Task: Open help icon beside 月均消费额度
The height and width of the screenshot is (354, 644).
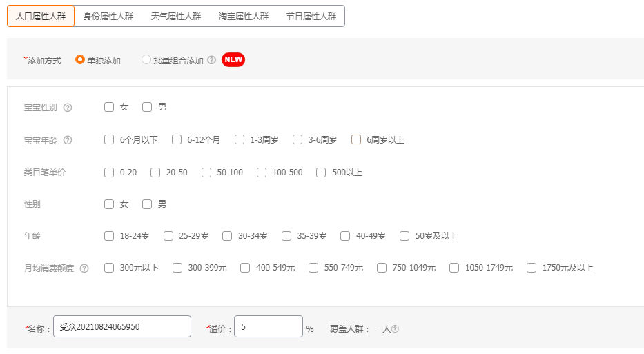Action: pos(84,268)
